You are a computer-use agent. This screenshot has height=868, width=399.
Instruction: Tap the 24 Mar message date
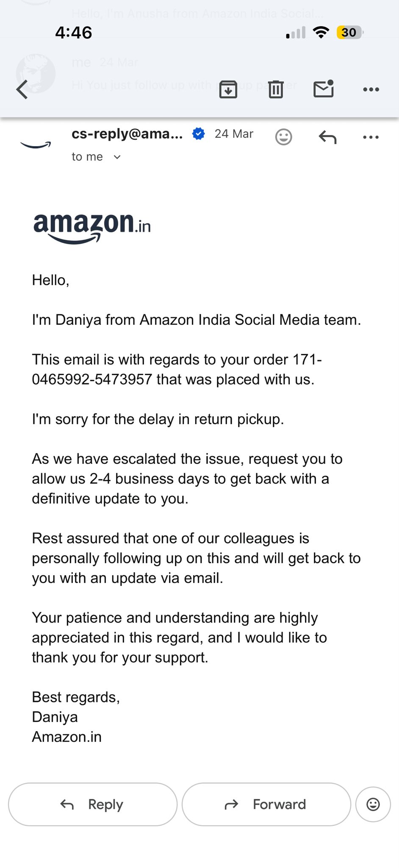click(234, 134)
